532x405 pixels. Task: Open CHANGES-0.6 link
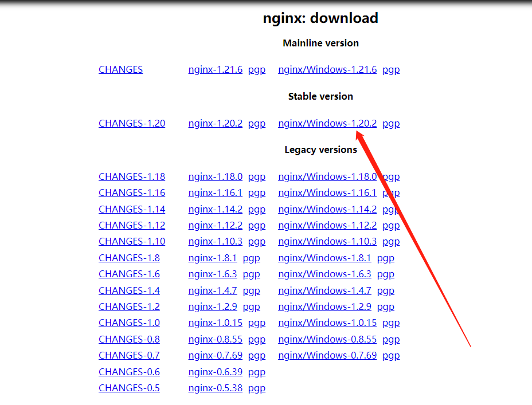point(129,372)
